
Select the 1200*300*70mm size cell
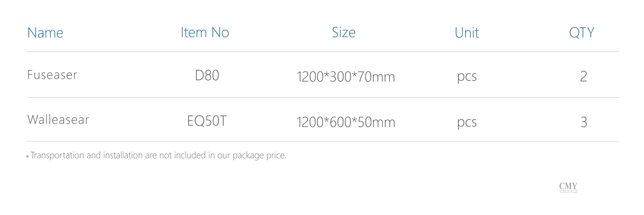346,76
